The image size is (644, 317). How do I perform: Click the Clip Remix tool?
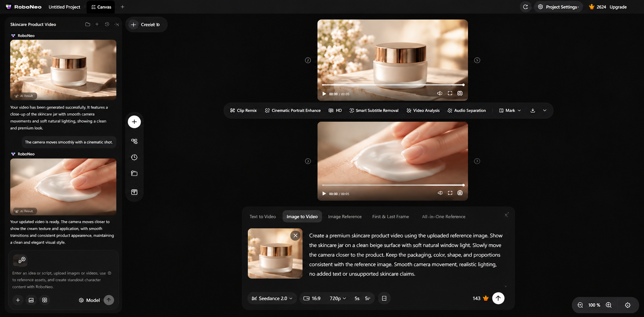coord(243,111)
